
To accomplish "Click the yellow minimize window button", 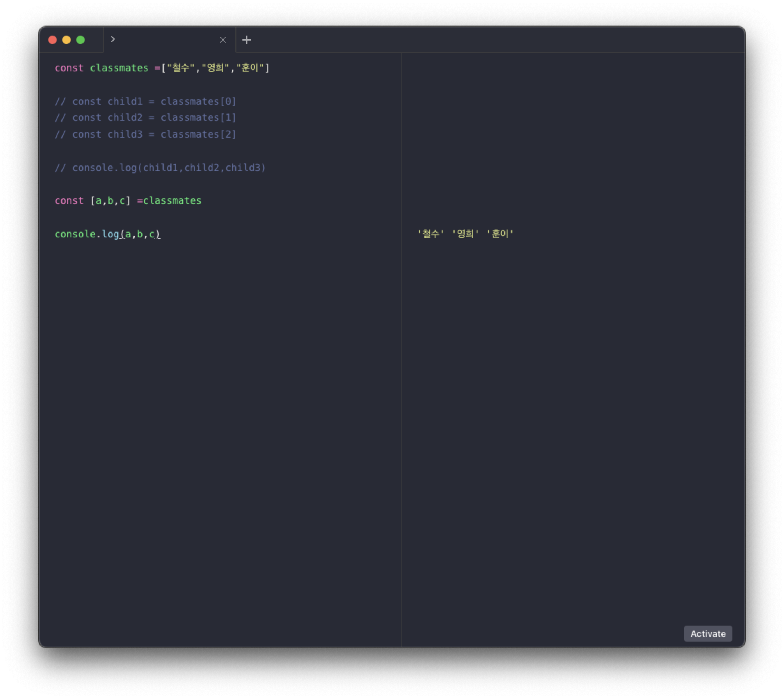I will point(66,40).
